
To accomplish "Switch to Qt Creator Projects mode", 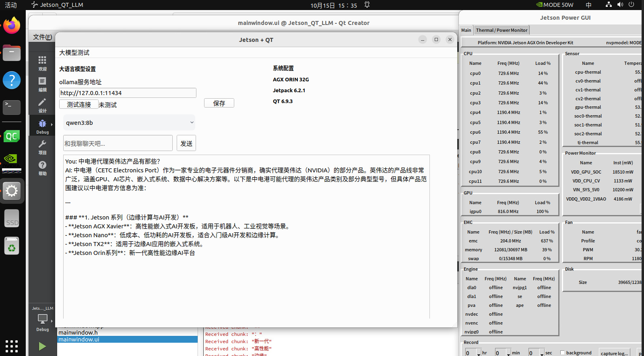I will click(42, 147).
